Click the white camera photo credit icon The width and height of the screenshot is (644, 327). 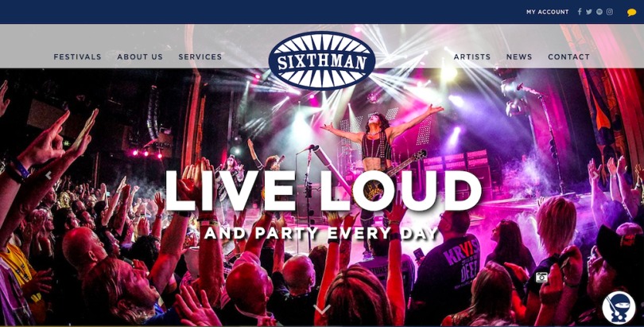click(x=541, y=278)
